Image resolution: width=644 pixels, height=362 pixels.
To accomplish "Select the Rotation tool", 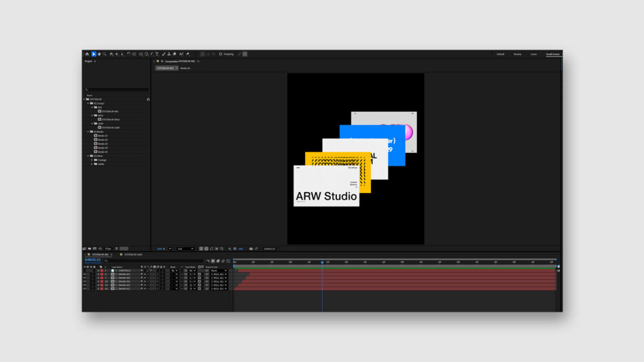I will click(129, 54).
